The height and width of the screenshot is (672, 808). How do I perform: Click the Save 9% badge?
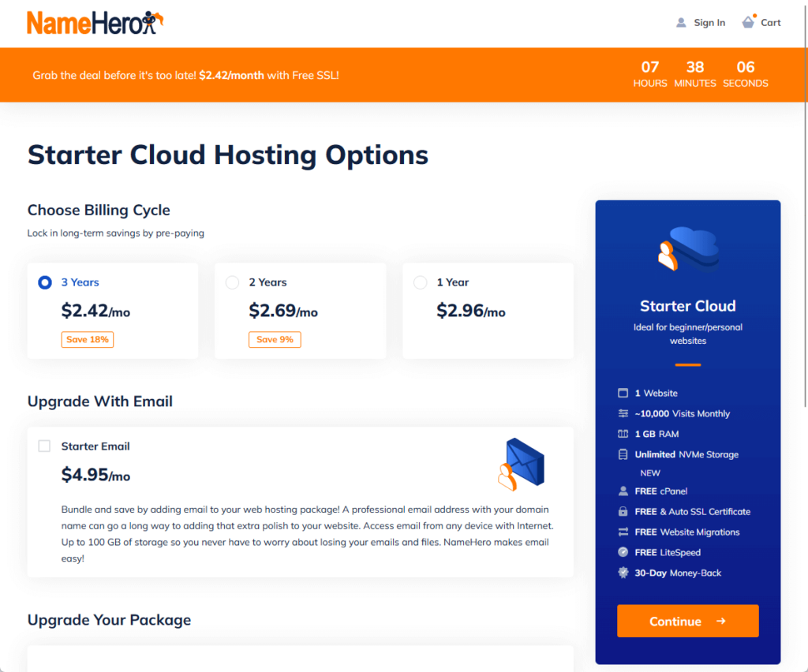click(275, 339)
